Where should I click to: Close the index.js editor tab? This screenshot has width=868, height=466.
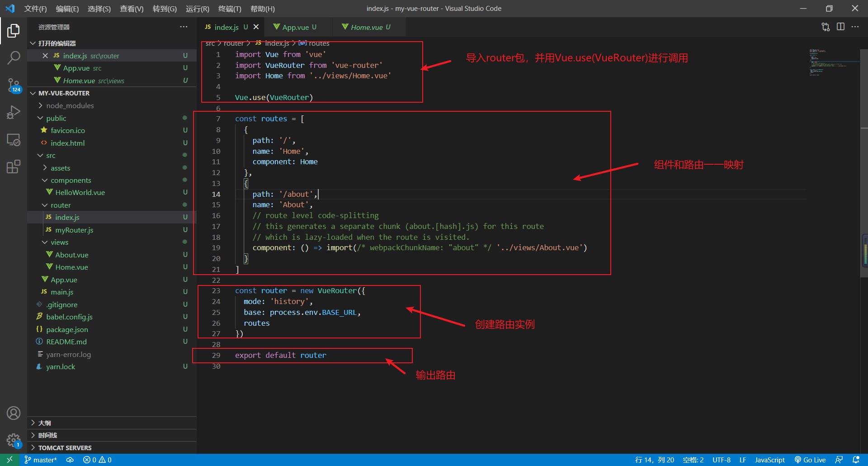tap(256, 27)
